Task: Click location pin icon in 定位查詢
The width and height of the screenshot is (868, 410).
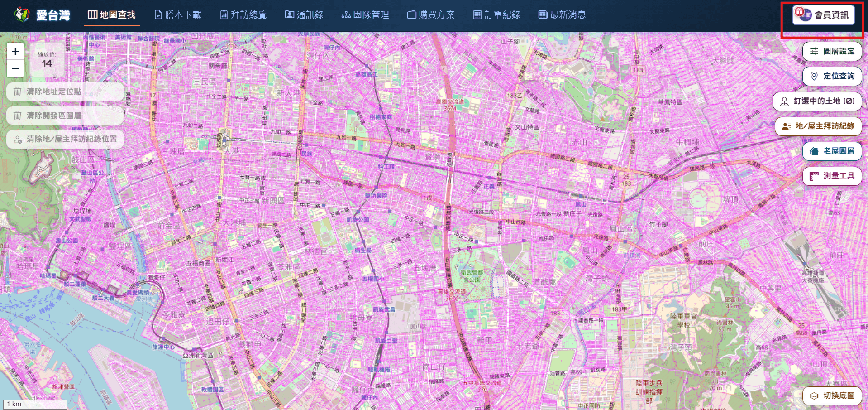Action: 814,76
